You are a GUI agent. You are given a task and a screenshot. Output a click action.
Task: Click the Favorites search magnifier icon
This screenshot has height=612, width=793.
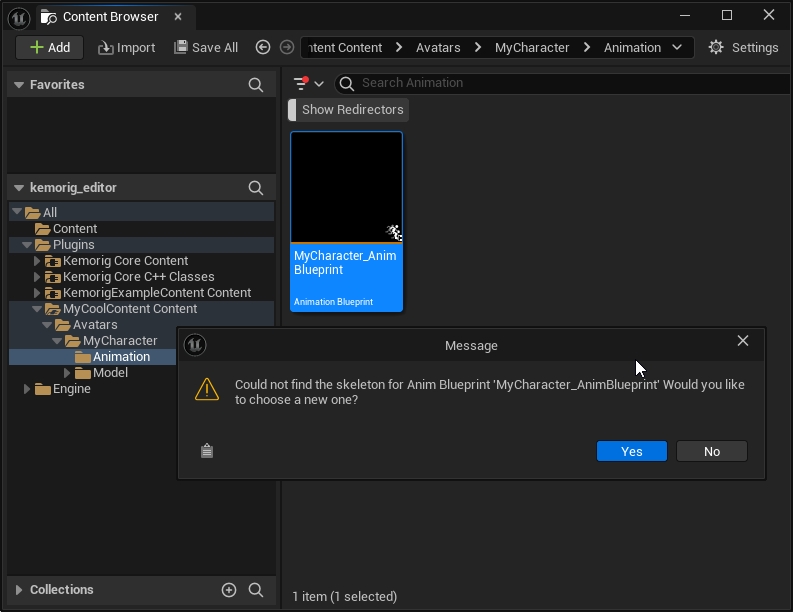[256, 85]
